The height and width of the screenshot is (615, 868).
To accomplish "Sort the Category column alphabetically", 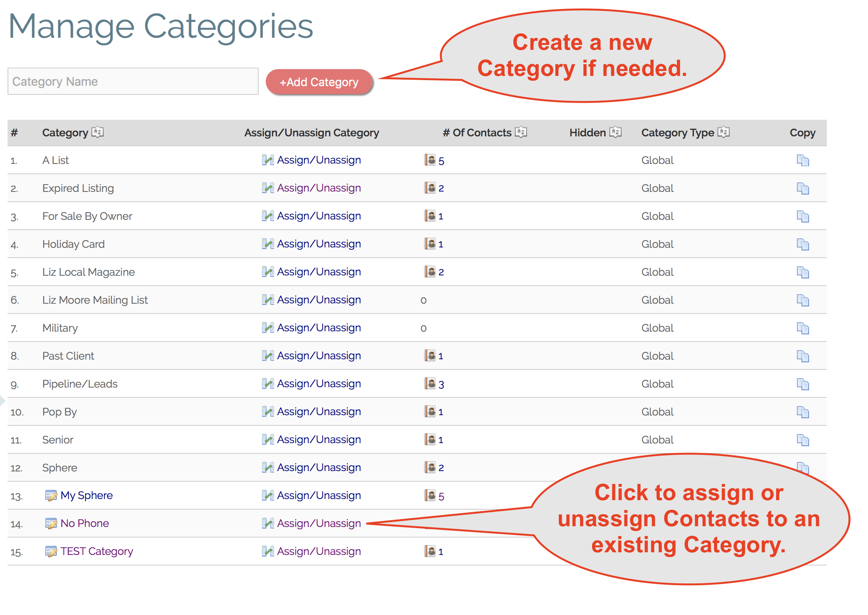I will [98, 133].
